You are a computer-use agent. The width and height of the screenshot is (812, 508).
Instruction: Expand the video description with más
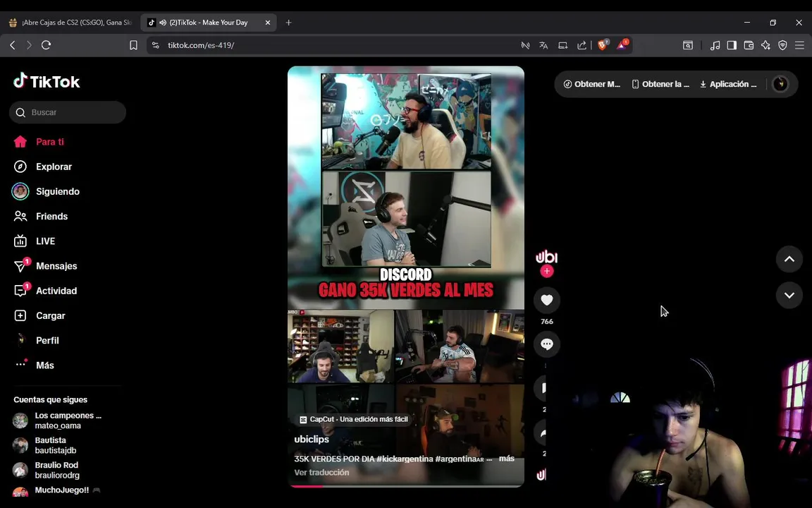[x=507, y=459]
